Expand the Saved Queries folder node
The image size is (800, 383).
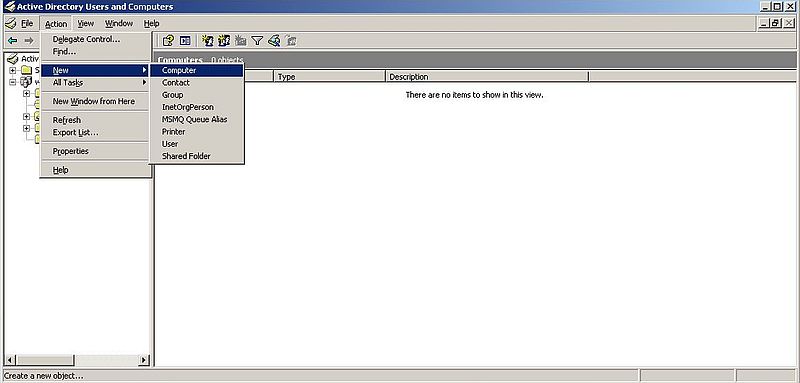point(13,70)
